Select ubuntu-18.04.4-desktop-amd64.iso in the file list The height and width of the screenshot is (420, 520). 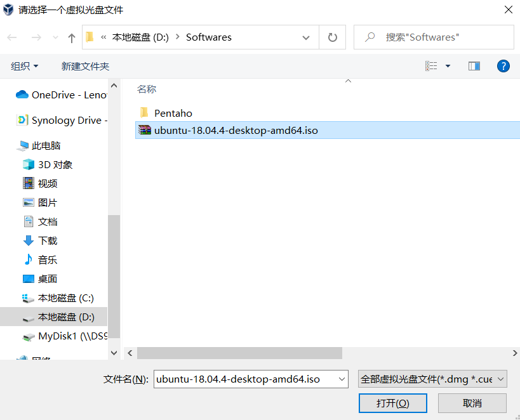click(x=328, y=130)
